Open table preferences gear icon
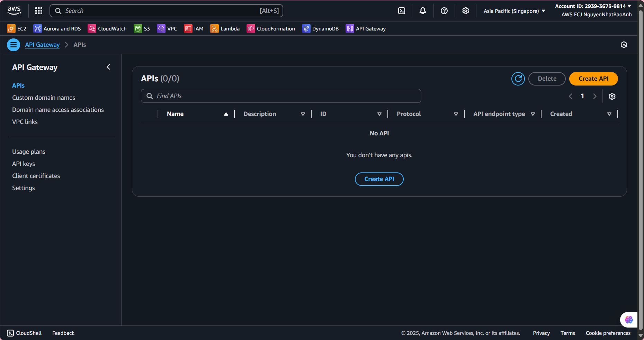 pyautogui.click(x=612, y=96)
